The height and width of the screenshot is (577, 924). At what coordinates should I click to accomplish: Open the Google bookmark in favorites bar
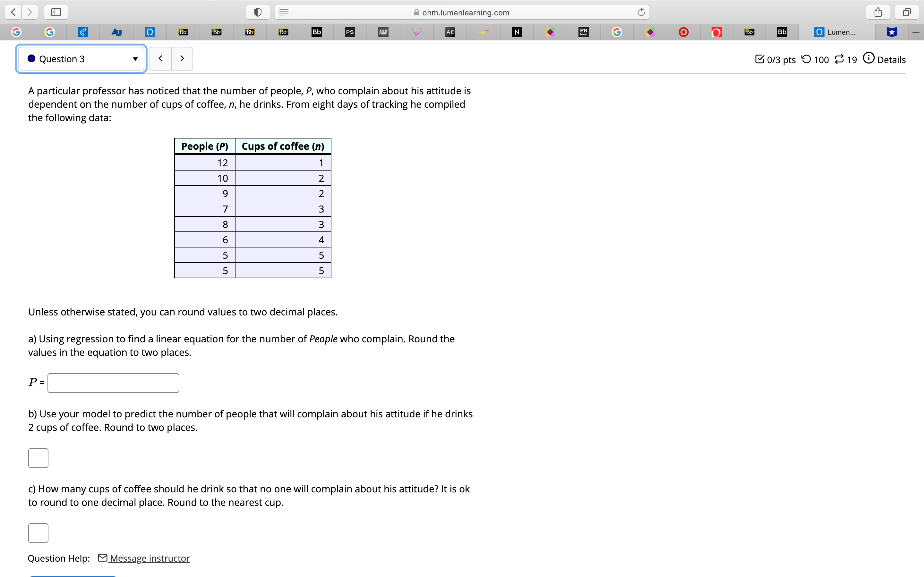tap(16, 32)
